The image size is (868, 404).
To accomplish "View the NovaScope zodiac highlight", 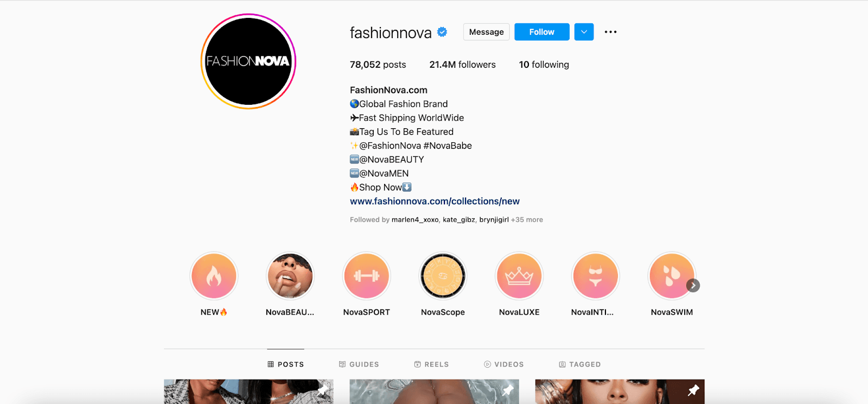I will click(x=443, y=276).
